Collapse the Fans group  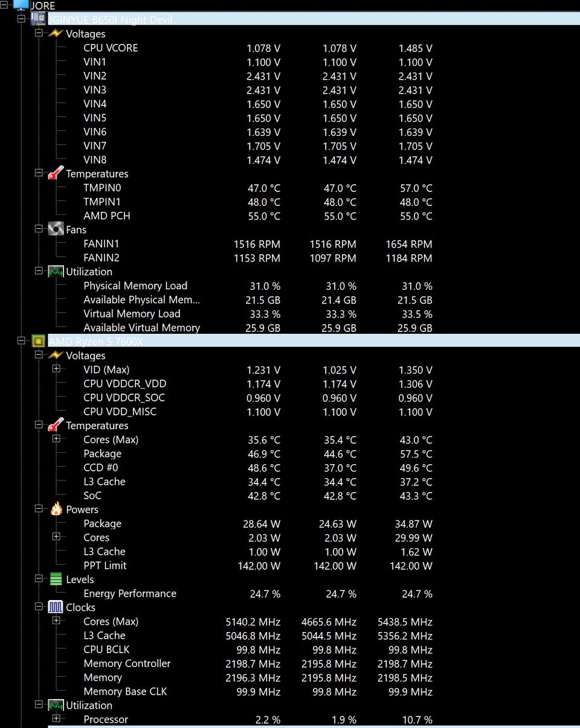(39, 229)
